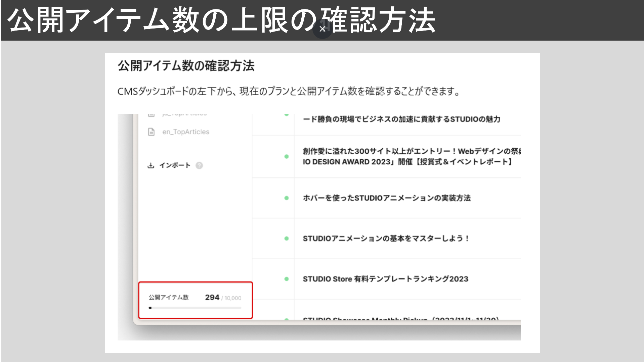Open the article STUDIOアニメーションの基本をマスターしよう!
The height and width of the screenshot is (362, 644).
click(386, 239)
